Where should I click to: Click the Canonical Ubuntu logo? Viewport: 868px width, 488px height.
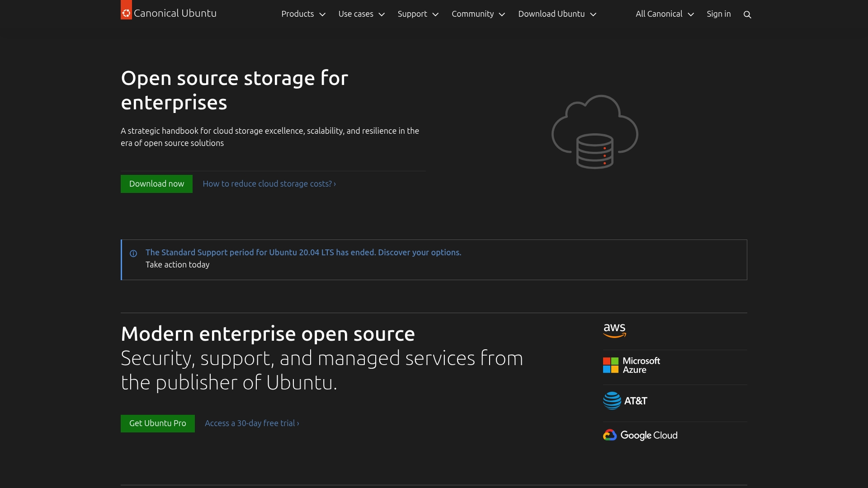tap(168, 13)
